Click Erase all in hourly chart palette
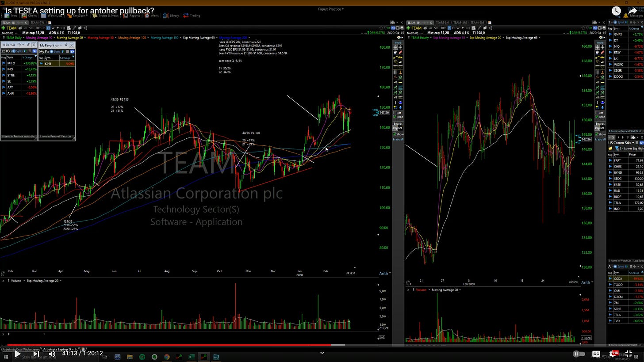The height and width of the screenshot is (362, 644). point(600,139)
